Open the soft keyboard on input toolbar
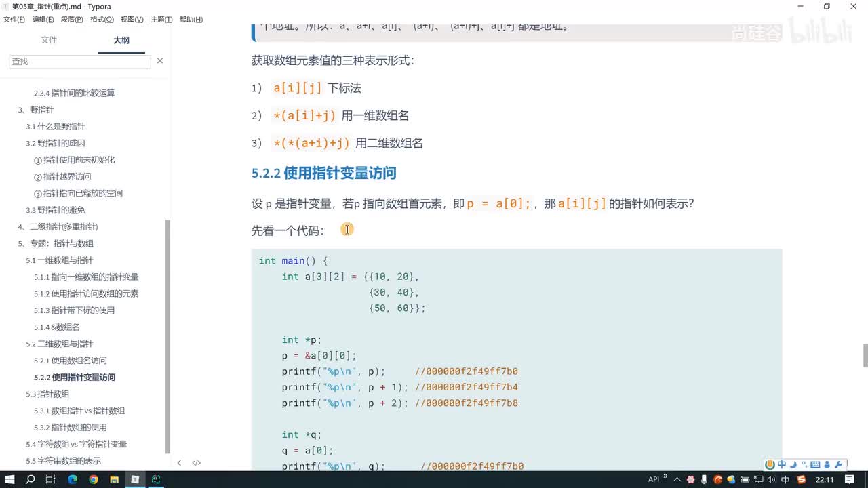Image resolution: width=868 pixels, height=488 pixels. (815, 465)
